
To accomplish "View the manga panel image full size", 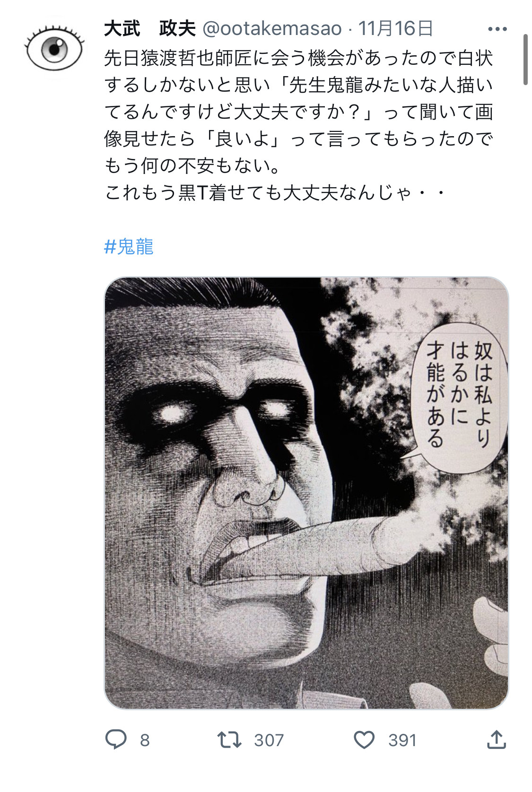I will (x=306, y=493).
